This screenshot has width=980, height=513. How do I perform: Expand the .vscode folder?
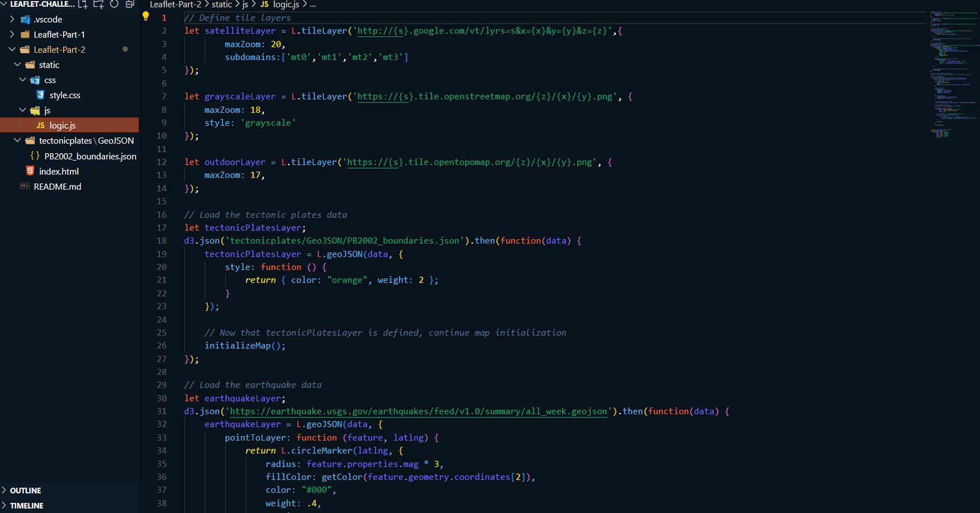click(x=12, y=19)
